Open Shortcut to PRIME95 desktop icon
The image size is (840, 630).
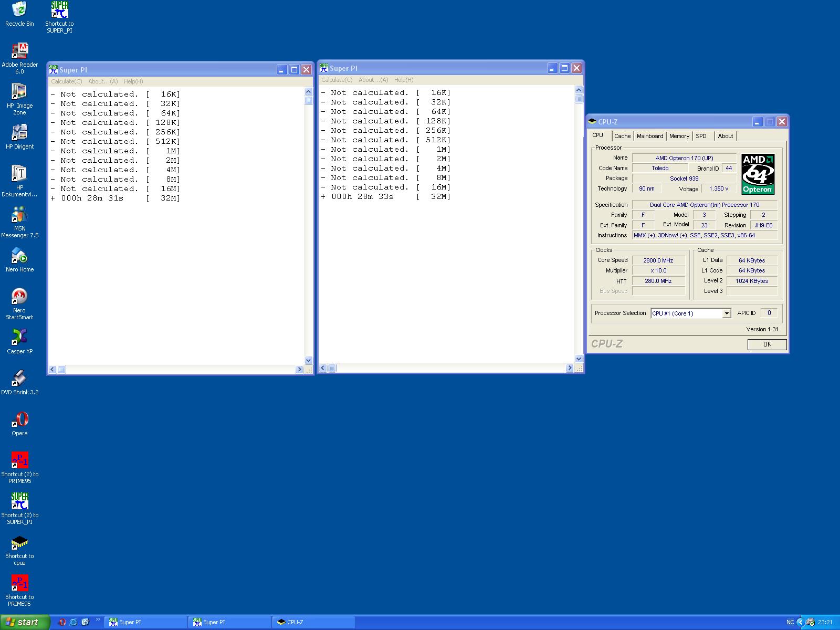click(x=19, y=591)
